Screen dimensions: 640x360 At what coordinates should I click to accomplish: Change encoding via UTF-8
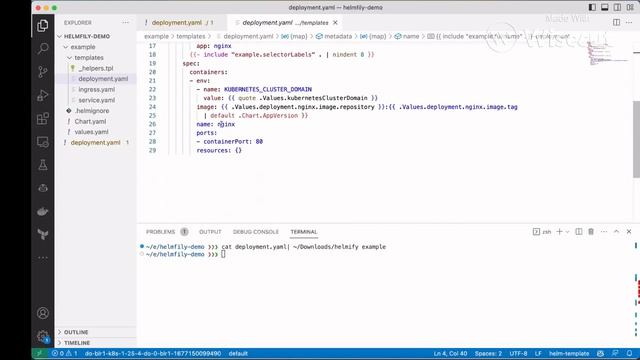coord(518,353)
